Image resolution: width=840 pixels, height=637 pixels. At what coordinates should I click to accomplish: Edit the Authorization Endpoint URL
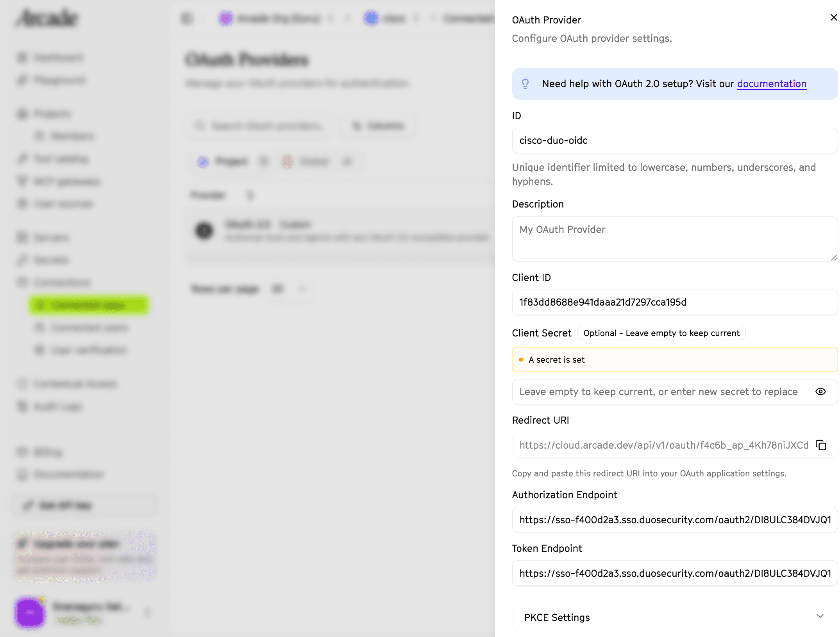(x=675, y=520)
